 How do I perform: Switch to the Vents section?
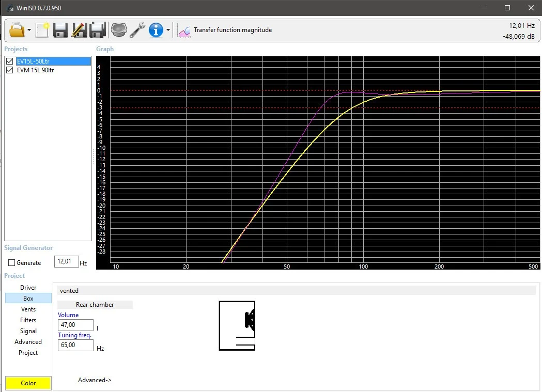pyautogui.click(x=28, y=309)
